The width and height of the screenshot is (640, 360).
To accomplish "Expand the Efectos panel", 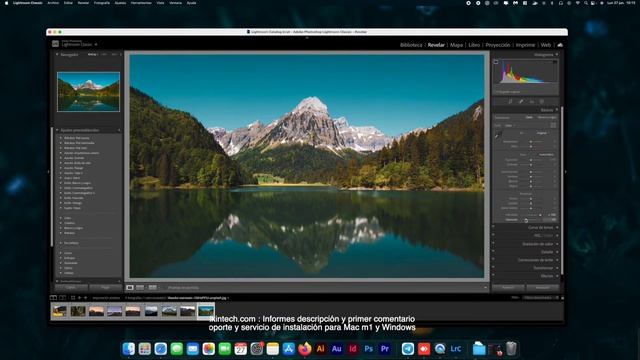I will pos(557,276).
